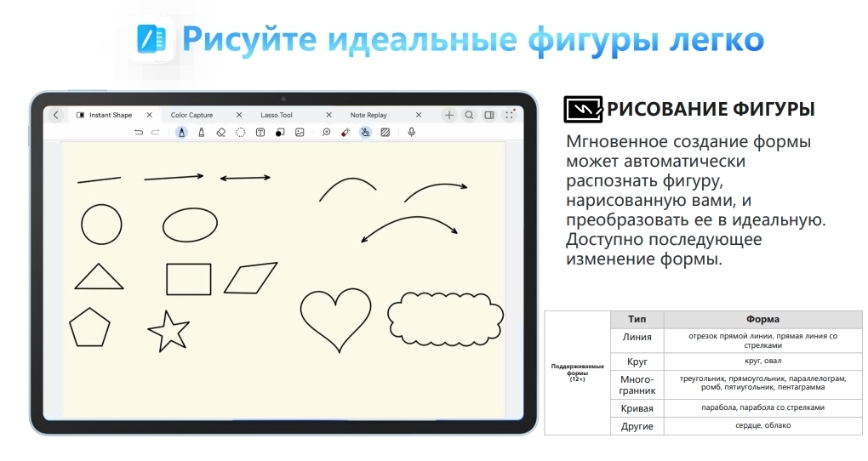Add a new tab with plus button
This screenshot has height=461, width=868.
[x=449, y=115]
